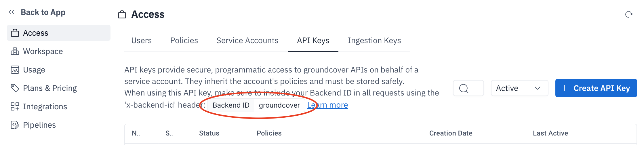The width and height of the screenshot is (644, 145).
Task: Click the Pipelines edit icon
Action: pyautogui.click(x=15, y=125)
